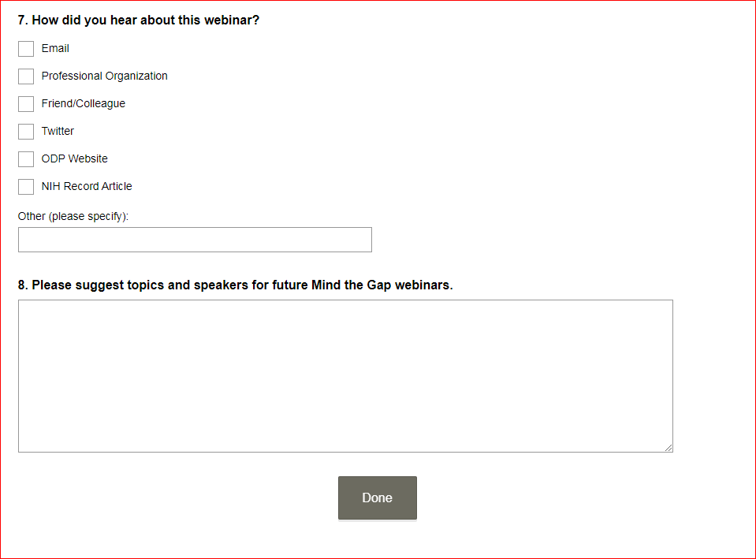Tick the Professional Organization checkbox
Screen dimensions: 756x559
pyautogui.click(x=26, y=76)
